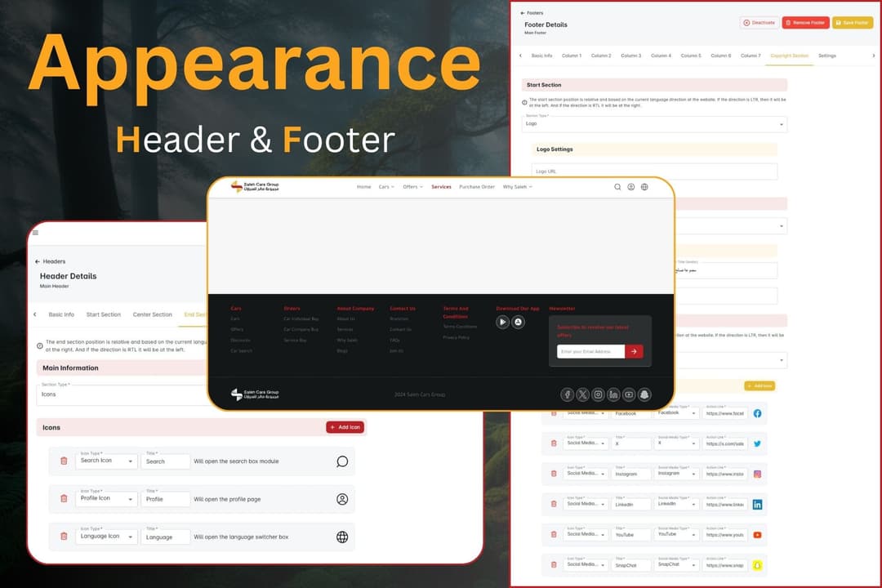The image size is (882, 588).
Task: Switch to the Center Section tab
Action: (152, 314)
